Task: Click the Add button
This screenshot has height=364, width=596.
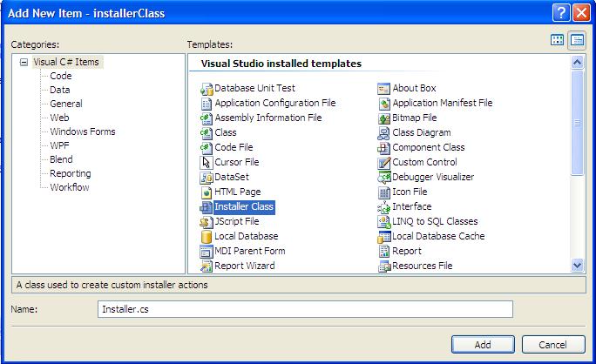Action: pos(483,345)
